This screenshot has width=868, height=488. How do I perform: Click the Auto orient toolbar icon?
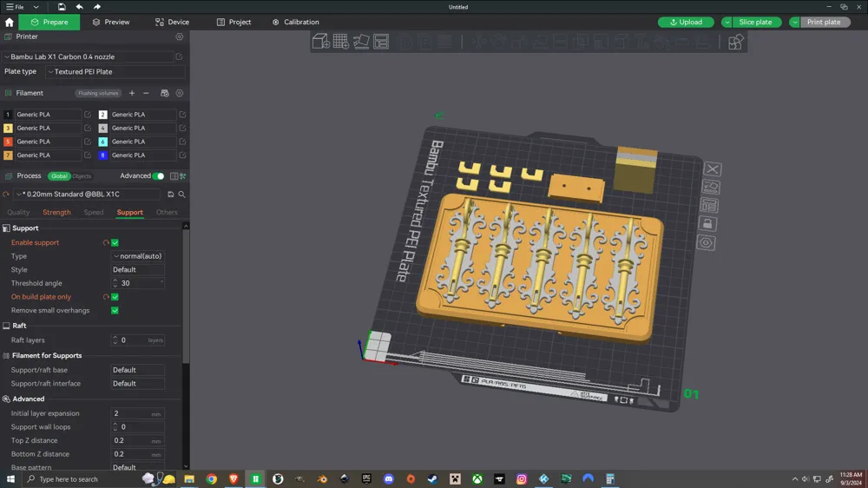click(x=361, y=42)
